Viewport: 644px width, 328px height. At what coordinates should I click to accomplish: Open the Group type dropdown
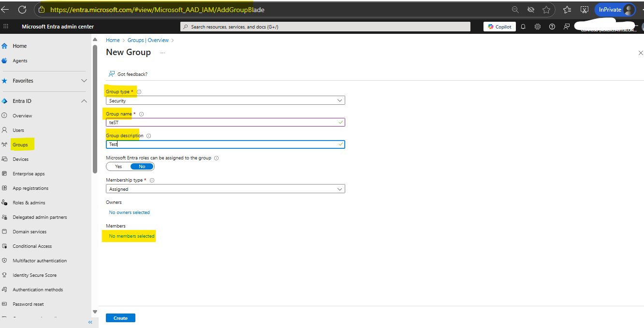coord(225,100)
